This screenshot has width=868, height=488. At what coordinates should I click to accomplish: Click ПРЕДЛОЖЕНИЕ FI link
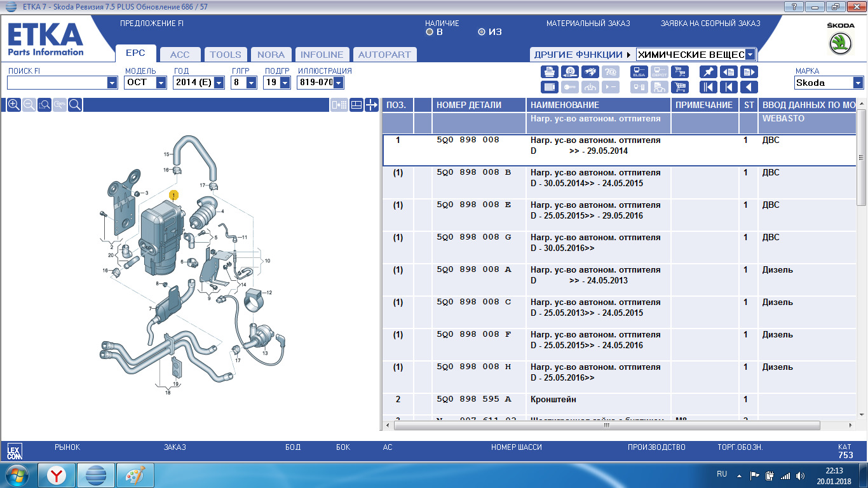pos(152,24)
